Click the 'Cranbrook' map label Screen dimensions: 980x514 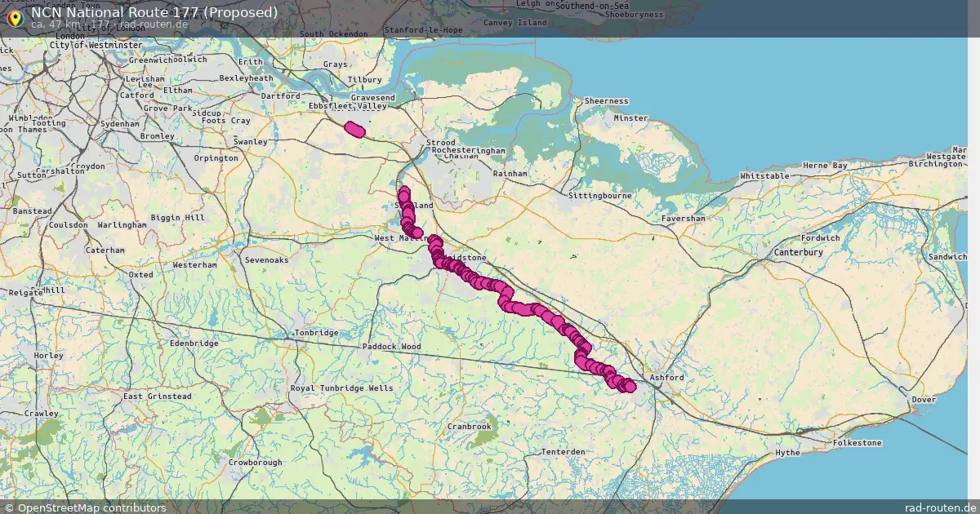[x=470, y=427]
